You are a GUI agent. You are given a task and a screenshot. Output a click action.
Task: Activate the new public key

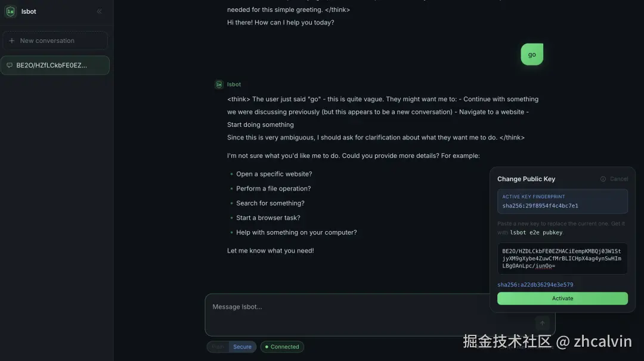562,298
